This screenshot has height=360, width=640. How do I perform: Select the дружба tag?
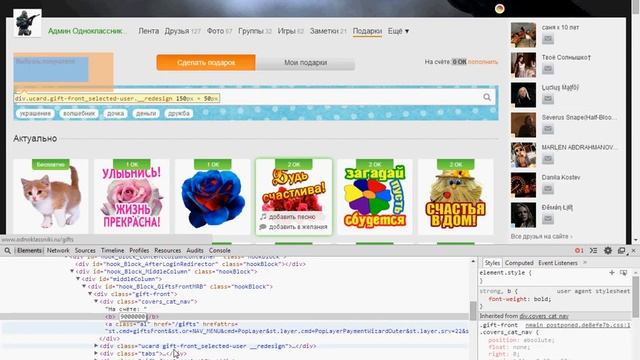(179, 113)
